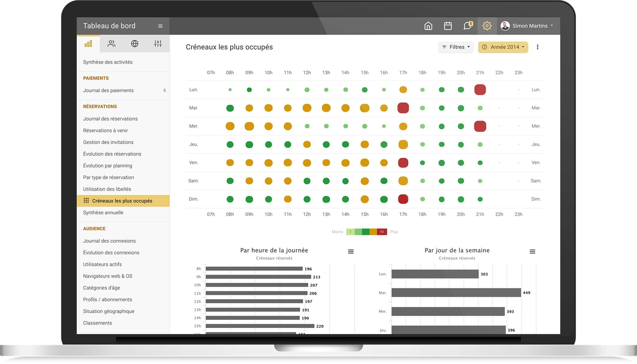Open Journal des connexions link
This screenshot has width=637, height=364.
pyautogui.click(x=109, y=241)
